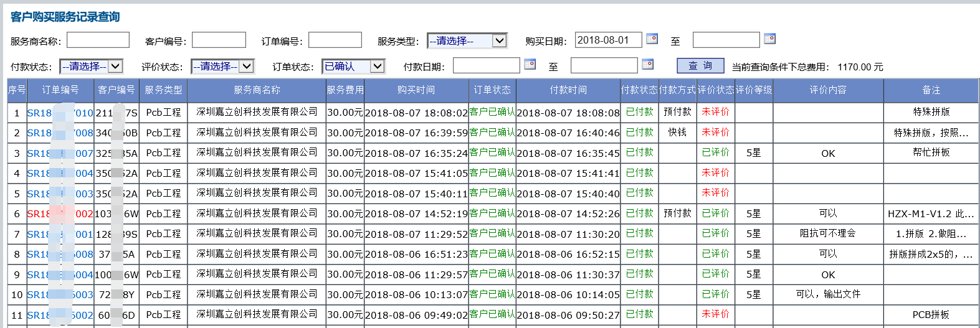Click the 查询 search button
980x328 pixels.
coord(700,66)
